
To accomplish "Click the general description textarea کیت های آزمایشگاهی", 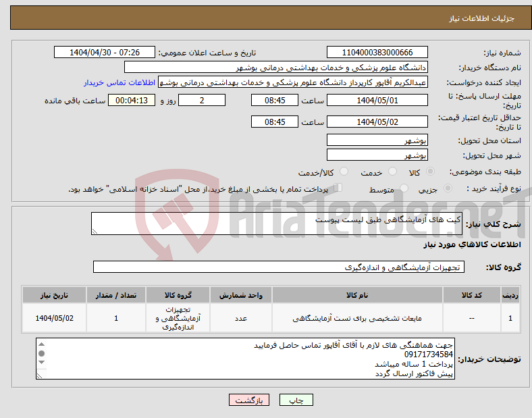I will tap(277, 224).
